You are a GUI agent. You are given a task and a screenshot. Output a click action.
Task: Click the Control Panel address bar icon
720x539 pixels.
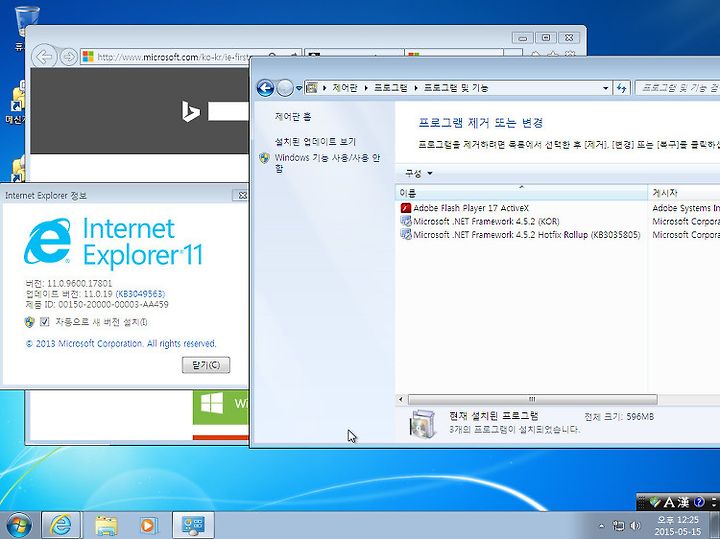(x=312, y=88)
